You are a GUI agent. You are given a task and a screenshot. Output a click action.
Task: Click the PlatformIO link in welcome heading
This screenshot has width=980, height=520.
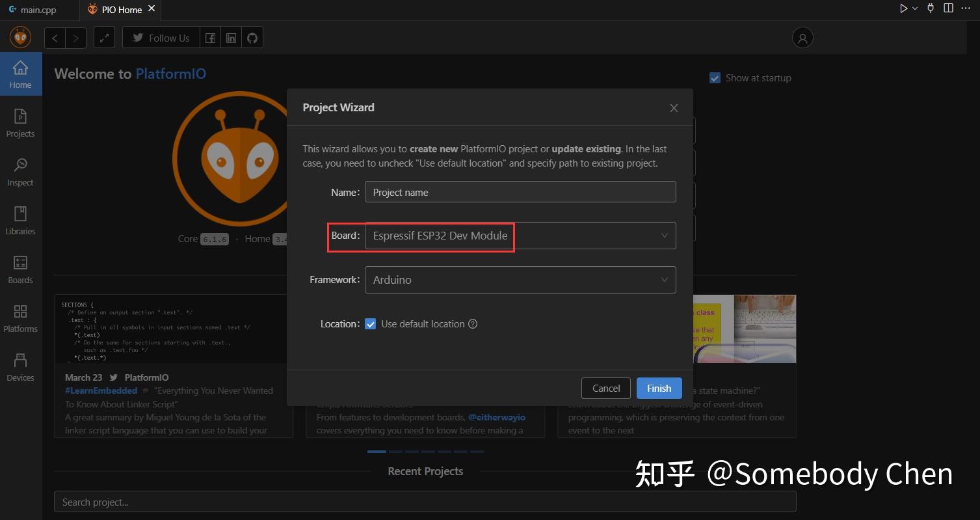tap(171, 74)
